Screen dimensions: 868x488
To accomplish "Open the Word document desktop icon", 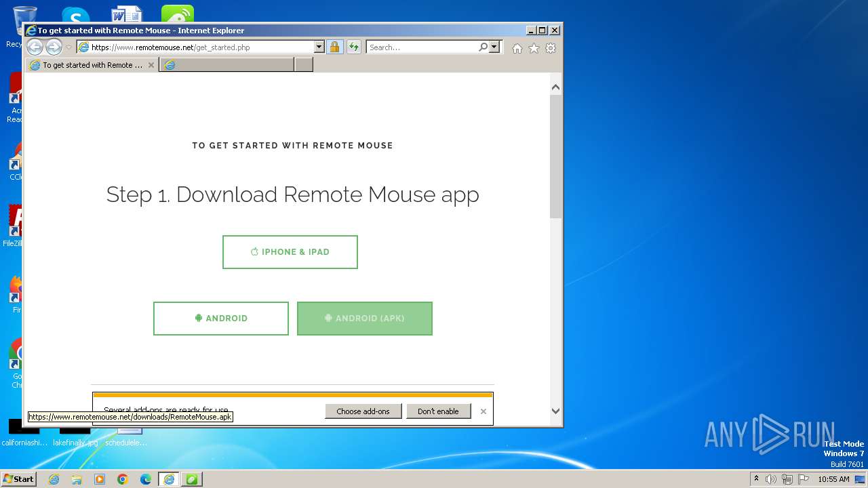I will pyautogui.click(x=126, y=15).
